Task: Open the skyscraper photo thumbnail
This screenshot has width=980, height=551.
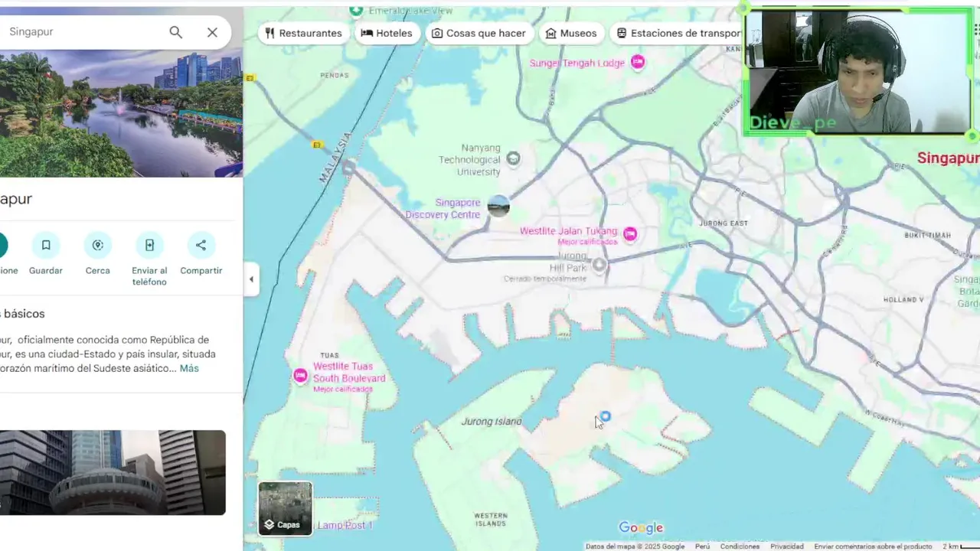Action: tap(113, 472)
